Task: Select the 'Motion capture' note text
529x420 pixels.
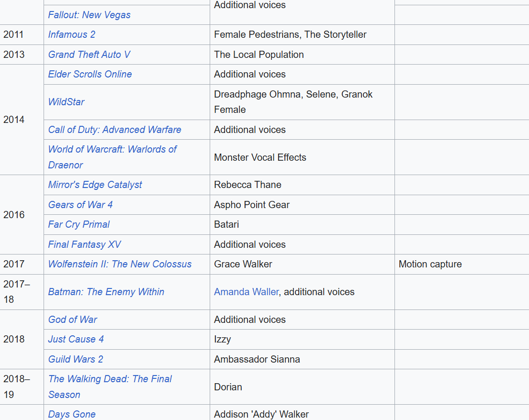Action: tap(430, 264)
